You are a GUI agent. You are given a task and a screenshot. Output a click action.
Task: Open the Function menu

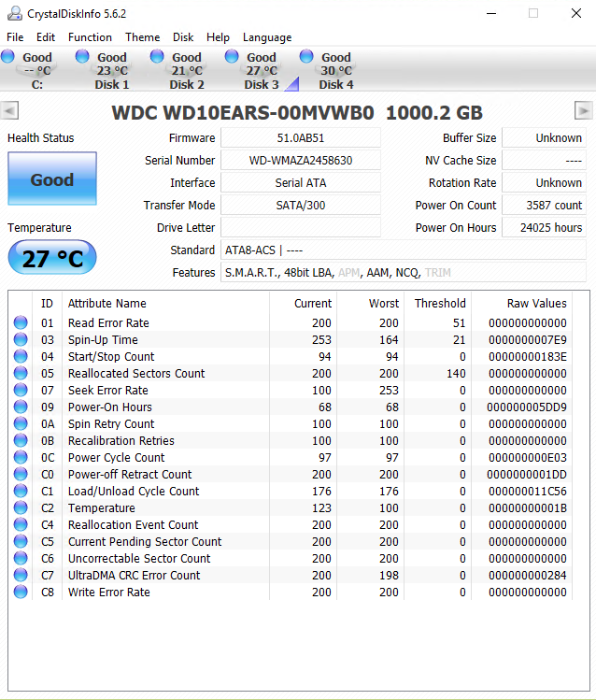tap(90, 37)
